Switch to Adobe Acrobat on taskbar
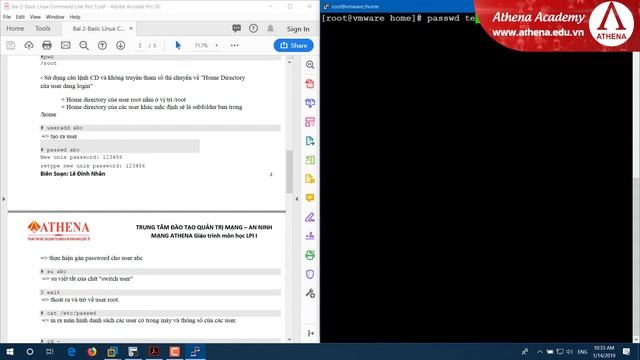 click(154, 351)
